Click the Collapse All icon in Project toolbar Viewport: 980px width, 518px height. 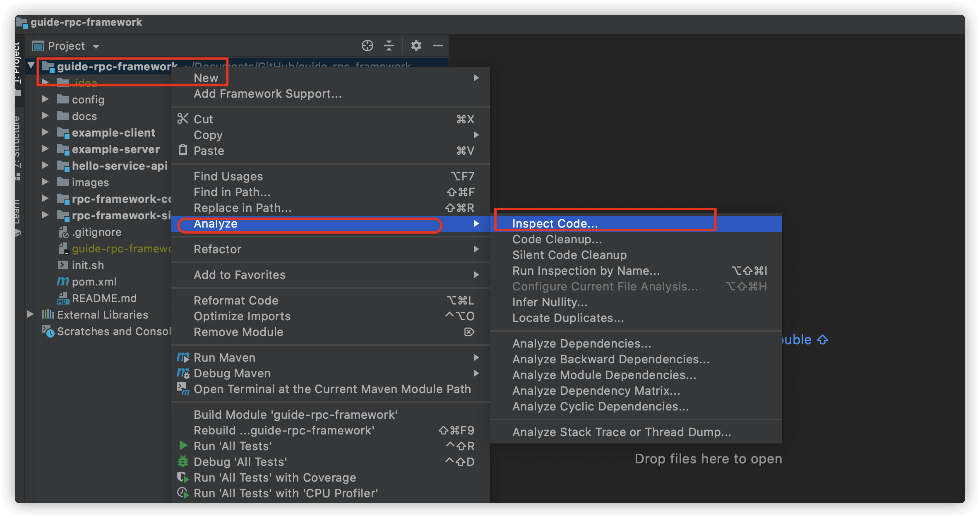[389, 46]
